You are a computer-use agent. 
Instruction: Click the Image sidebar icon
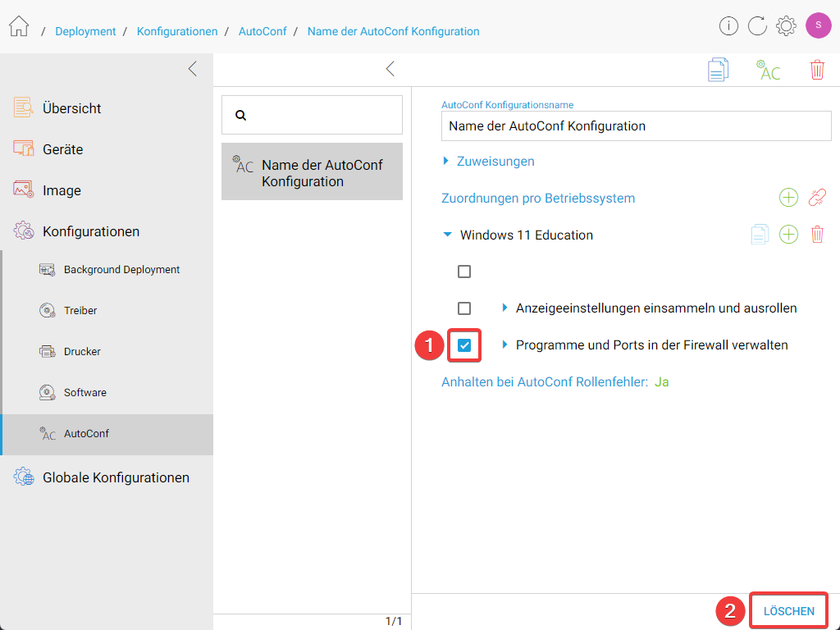23,189
